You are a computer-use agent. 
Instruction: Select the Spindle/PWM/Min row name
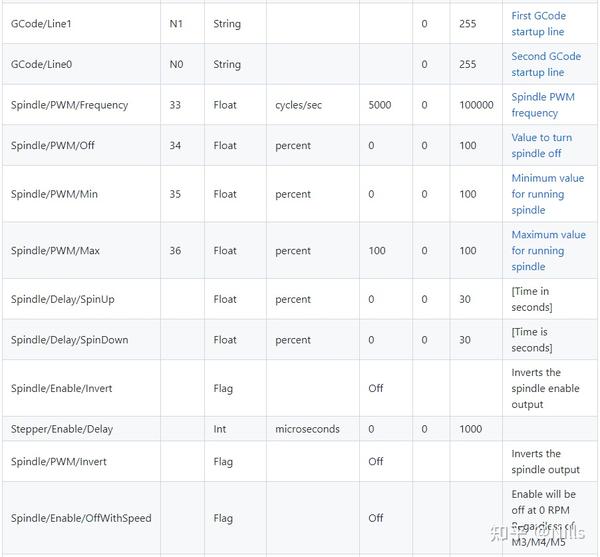[55, 194]
